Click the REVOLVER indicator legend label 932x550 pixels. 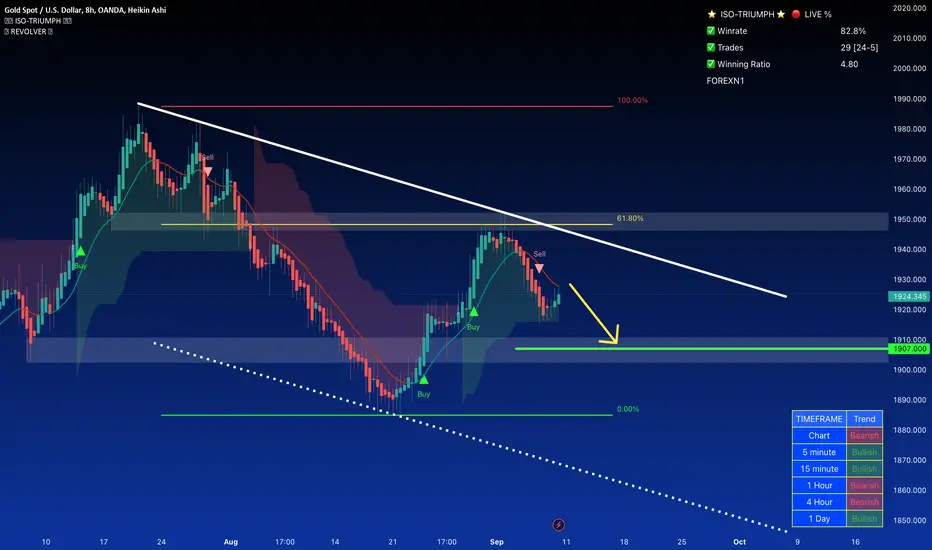click(28, 32)
